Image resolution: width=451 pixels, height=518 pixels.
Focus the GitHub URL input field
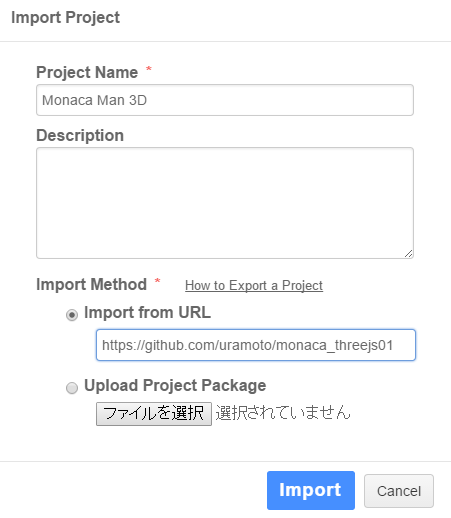click(256, 345)
